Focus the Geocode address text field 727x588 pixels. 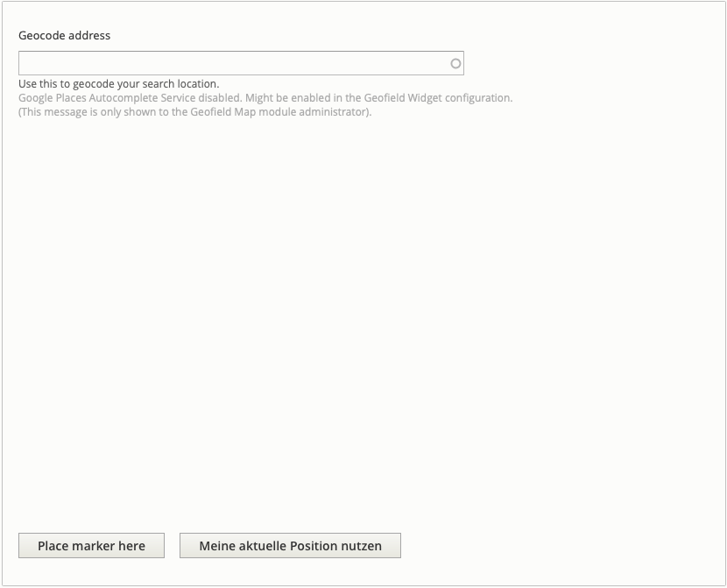[x=241, y=63]
